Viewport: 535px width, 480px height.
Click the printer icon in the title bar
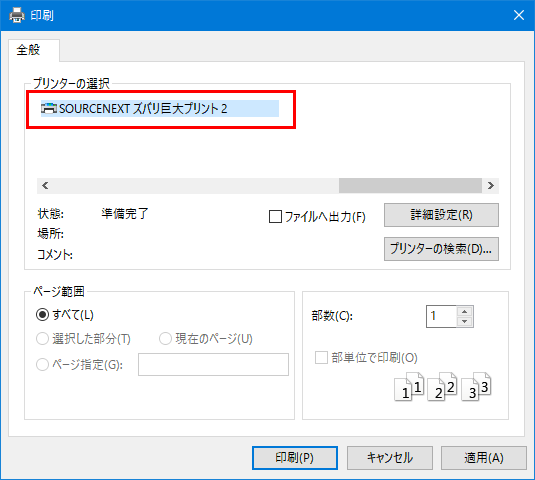(17, 15)
